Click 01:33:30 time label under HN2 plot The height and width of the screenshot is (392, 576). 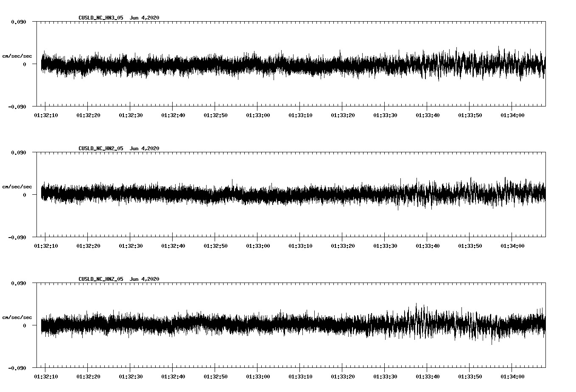[x=385, y=246]
